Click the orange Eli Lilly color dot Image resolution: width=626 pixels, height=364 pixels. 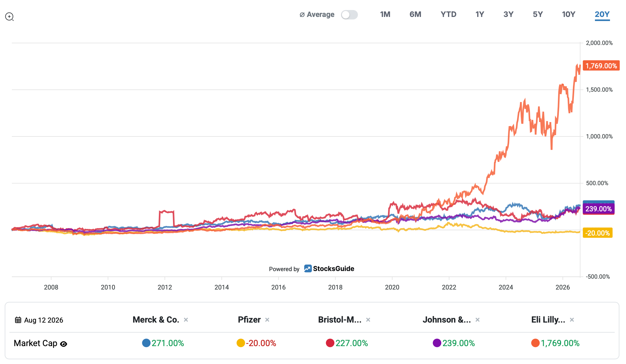pos(535,343)
